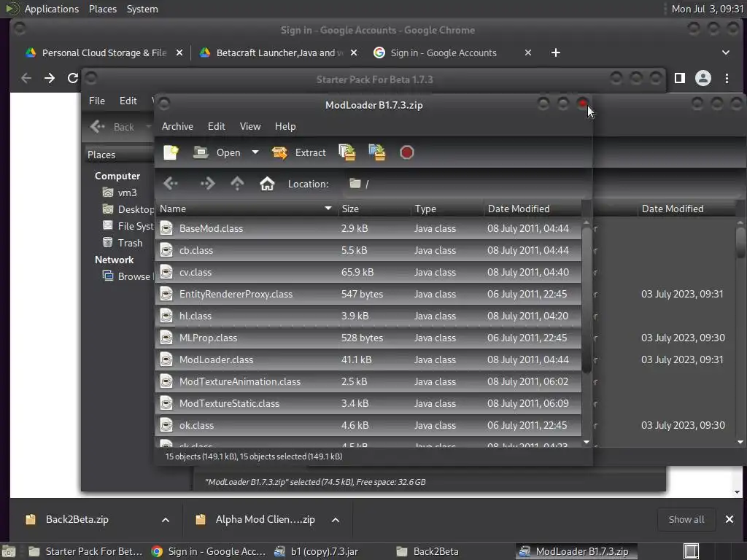Go to archive home location
The height and width of the screenshot is (560, 747).
pos(267,184)
